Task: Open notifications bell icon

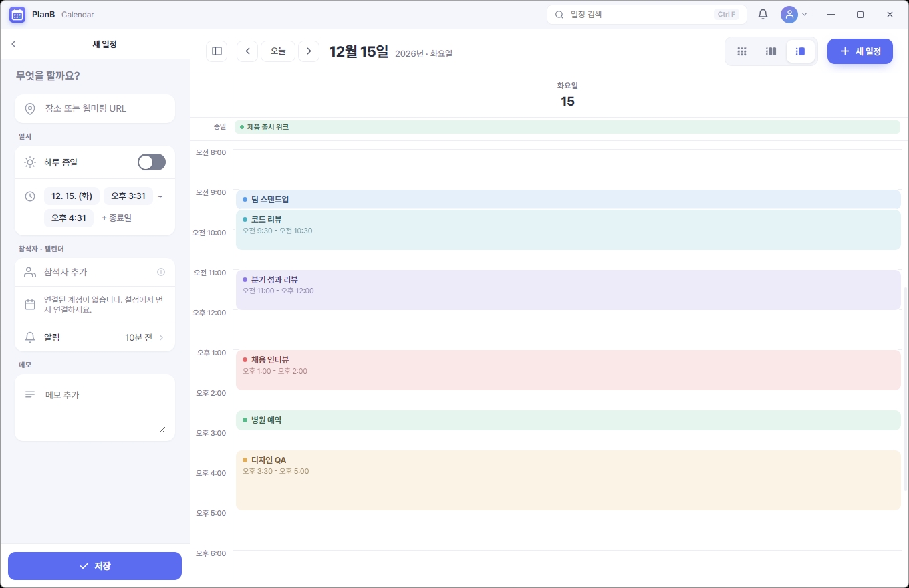Action: (x=763, y=14)
